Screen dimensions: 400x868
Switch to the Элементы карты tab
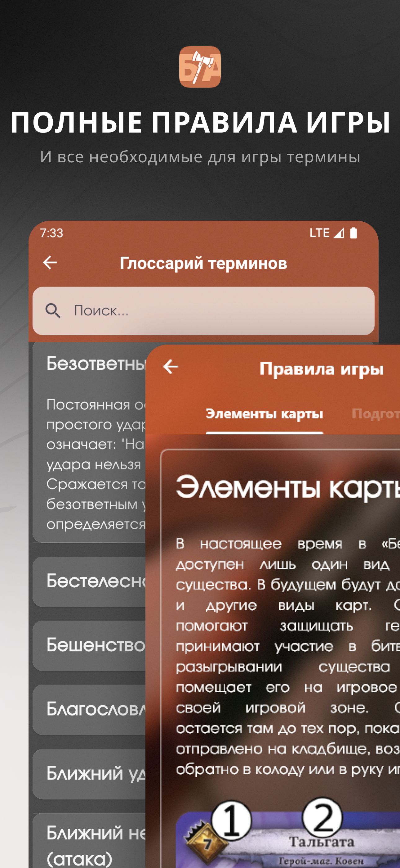tap(264, 414)
